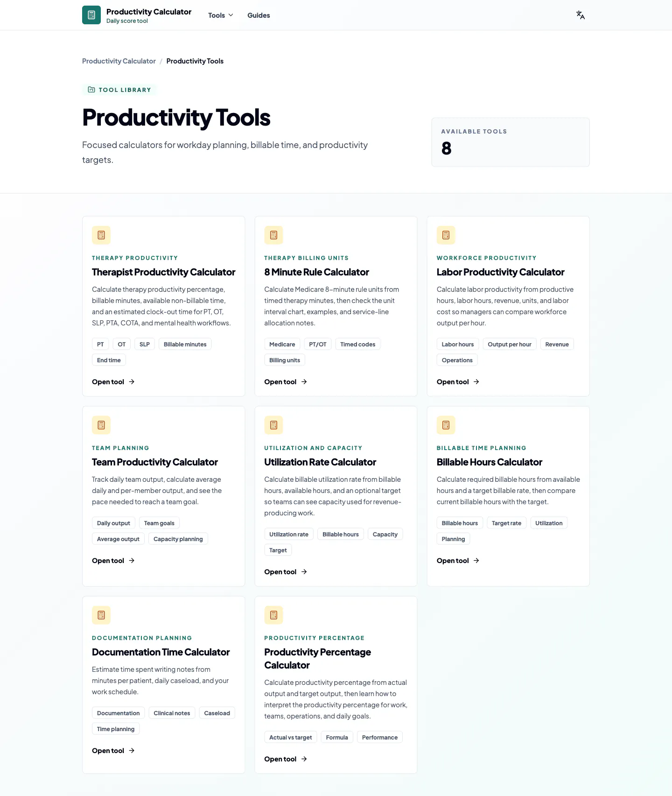Image resolution: width=672 pixels, height=796 pixels.
Task: Click the Therapist Productivity Calculator title
Action: tap(164, 272)
